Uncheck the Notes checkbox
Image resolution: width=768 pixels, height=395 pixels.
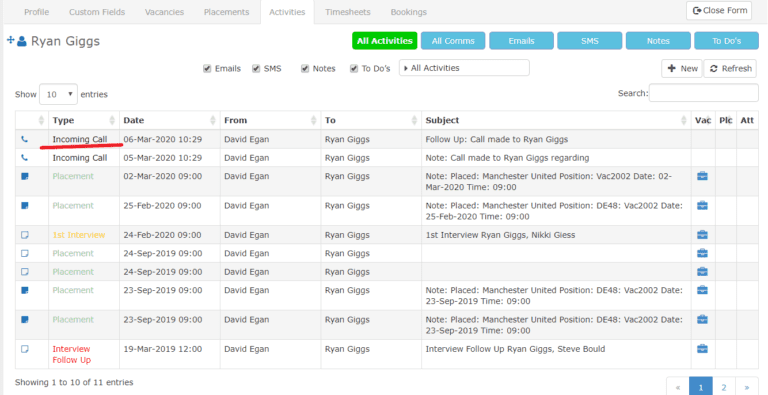pos(305,69)
